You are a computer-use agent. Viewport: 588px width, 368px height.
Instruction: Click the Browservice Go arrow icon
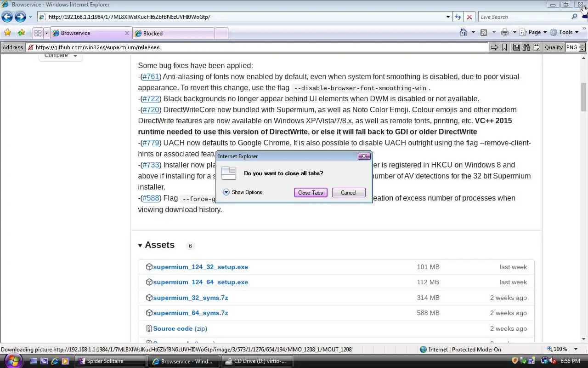point(494,47)
